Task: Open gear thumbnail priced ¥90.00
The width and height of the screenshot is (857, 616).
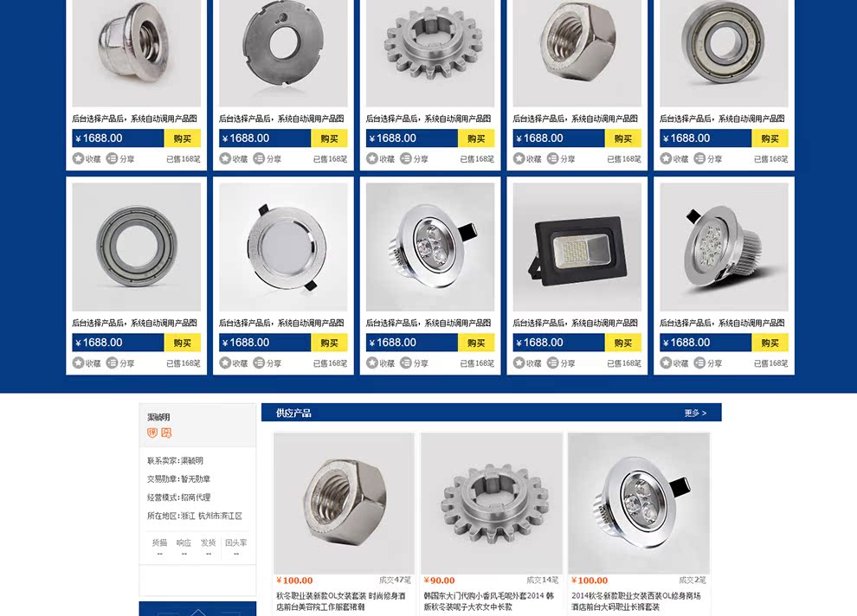Action: [492, 503]
